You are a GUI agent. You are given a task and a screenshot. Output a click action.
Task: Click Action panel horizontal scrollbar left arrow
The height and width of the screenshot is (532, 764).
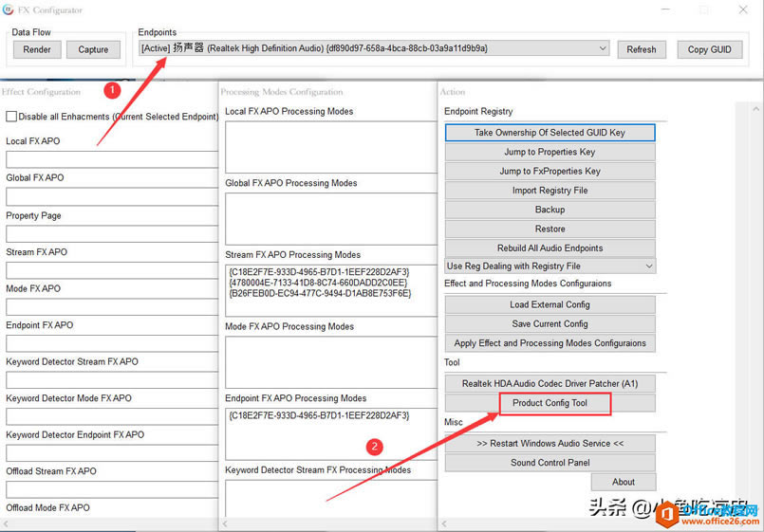point(444,523)
